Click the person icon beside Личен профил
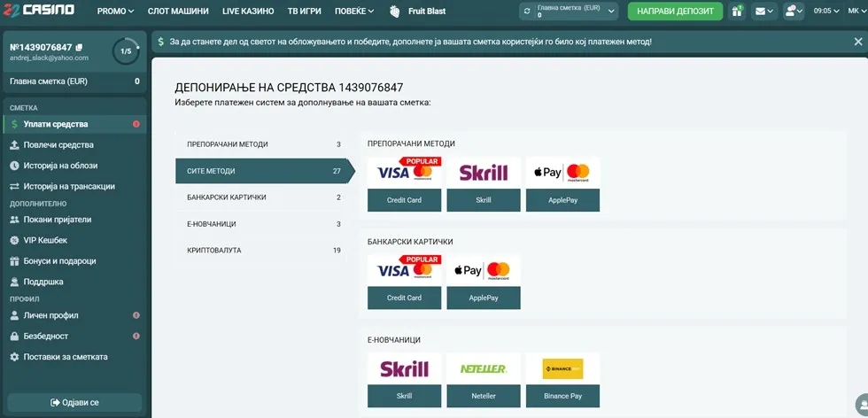 click(14, 315)
